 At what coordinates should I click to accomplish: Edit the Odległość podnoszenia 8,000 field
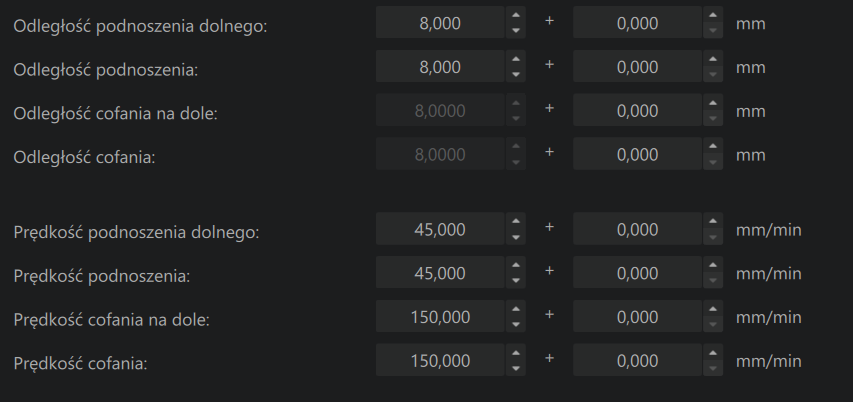tap(440, 66)
